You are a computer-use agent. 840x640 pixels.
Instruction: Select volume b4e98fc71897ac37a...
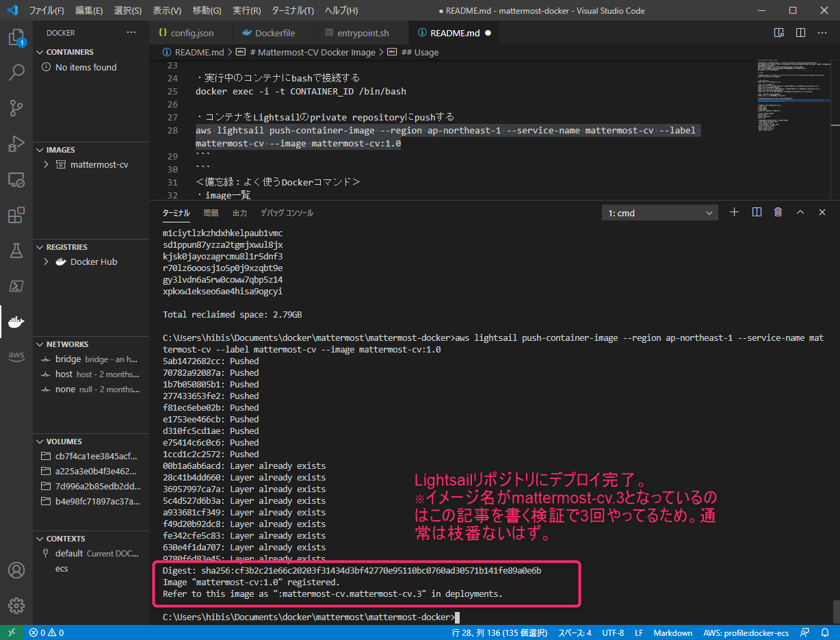(x=91, y=502)
